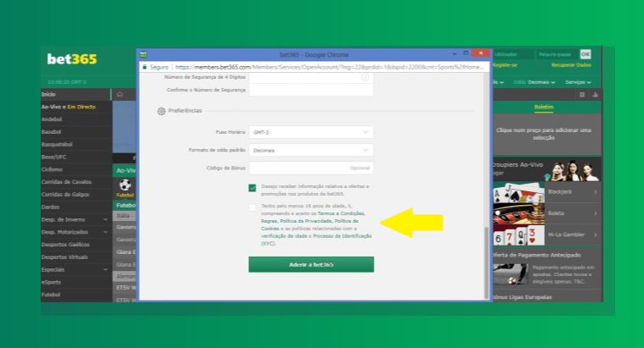Select Dardos in the sports sidebar
The height and width of the screenshot is (348, 644).
[75, 207]
